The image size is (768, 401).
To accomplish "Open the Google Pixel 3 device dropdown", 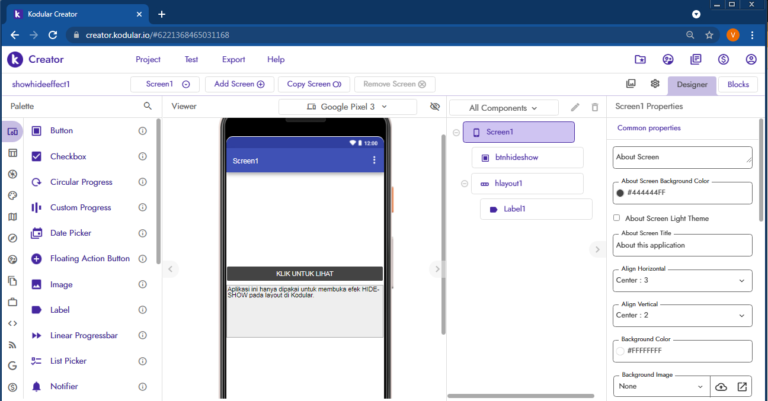I will point(347,107).
